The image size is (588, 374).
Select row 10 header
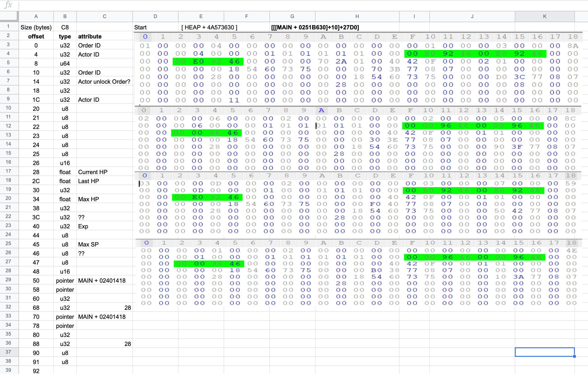[9, 108]
